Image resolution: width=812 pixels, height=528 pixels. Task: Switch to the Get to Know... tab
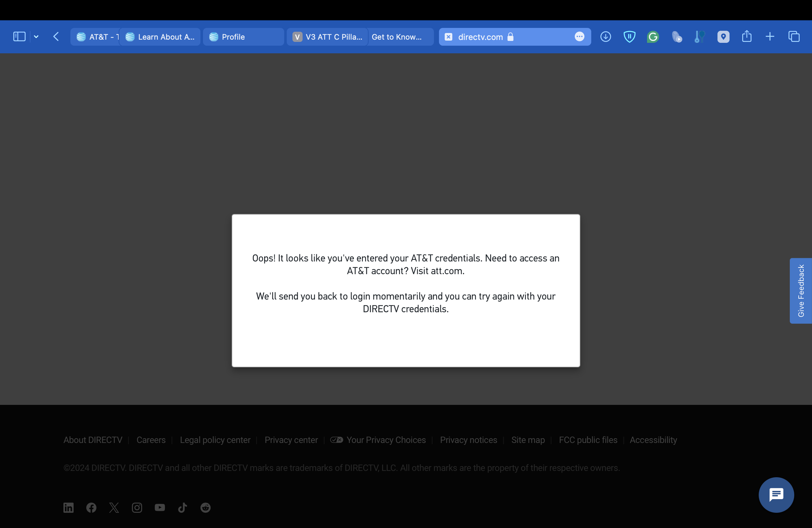(x=401, y=36)
